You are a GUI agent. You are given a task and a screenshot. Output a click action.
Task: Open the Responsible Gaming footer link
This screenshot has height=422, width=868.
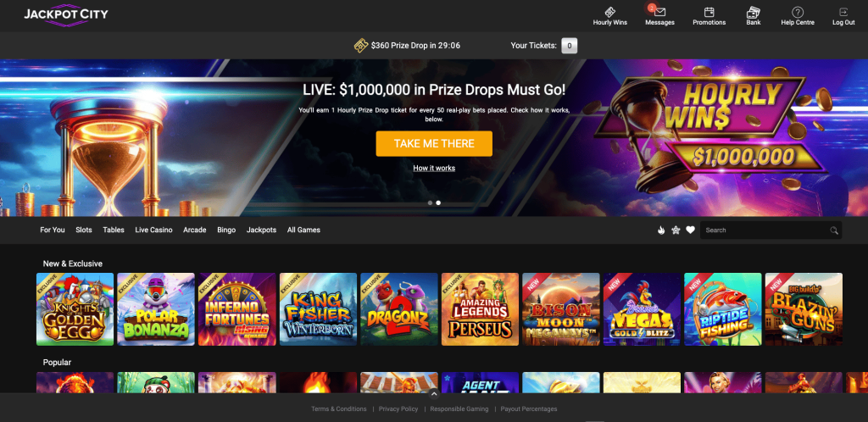pos(459,409)
